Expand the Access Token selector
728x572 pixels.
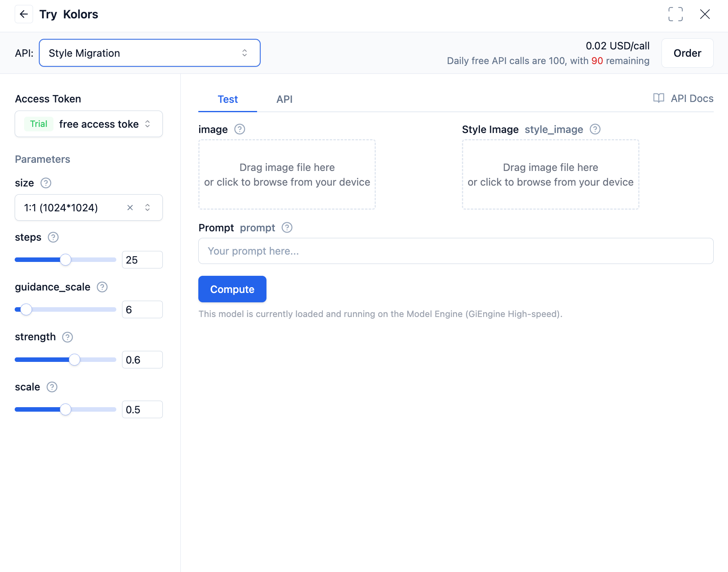pyautogui.click(x=89, y=124)
